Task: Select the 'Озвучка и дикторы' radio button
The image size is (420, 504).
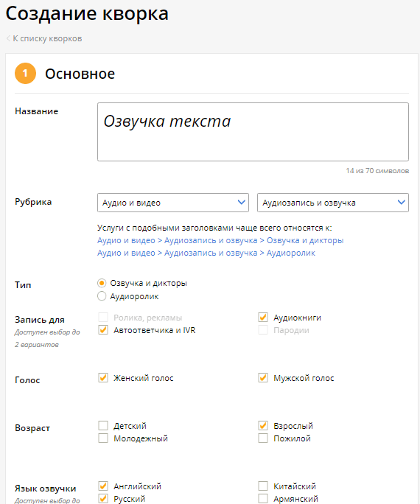Action: (x=102, y=283)
